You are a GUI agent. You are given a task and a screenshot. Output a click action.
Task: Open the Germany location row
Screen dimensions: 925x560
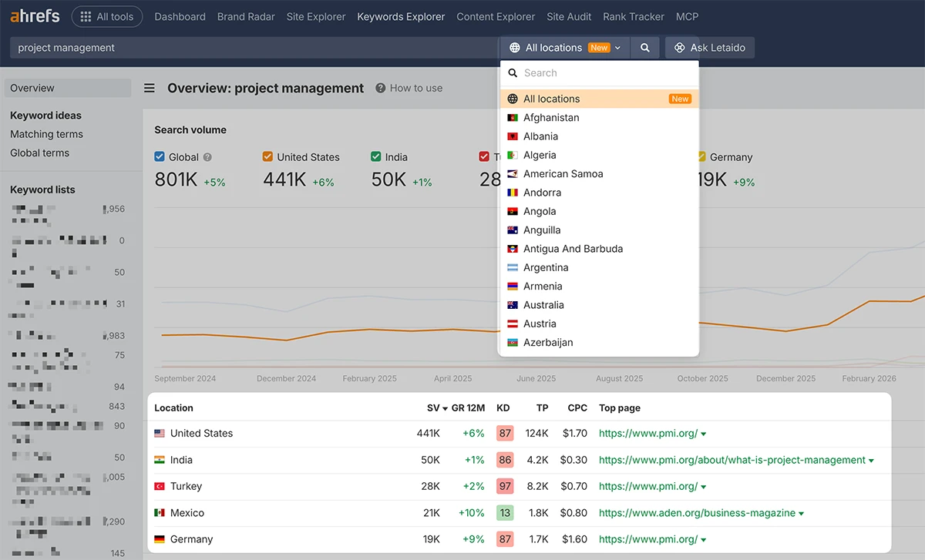tap(519, 539)
